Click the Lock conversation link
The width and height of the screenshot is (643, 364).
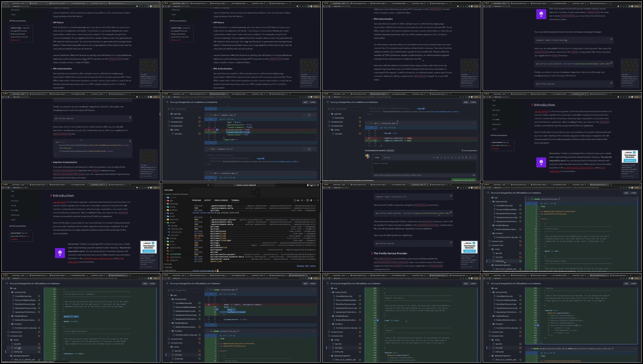[x=469, y=151]
